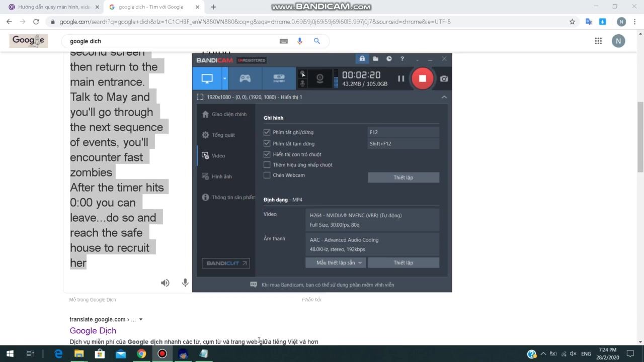Take a screenshot with camera icon

coord(444,78)
